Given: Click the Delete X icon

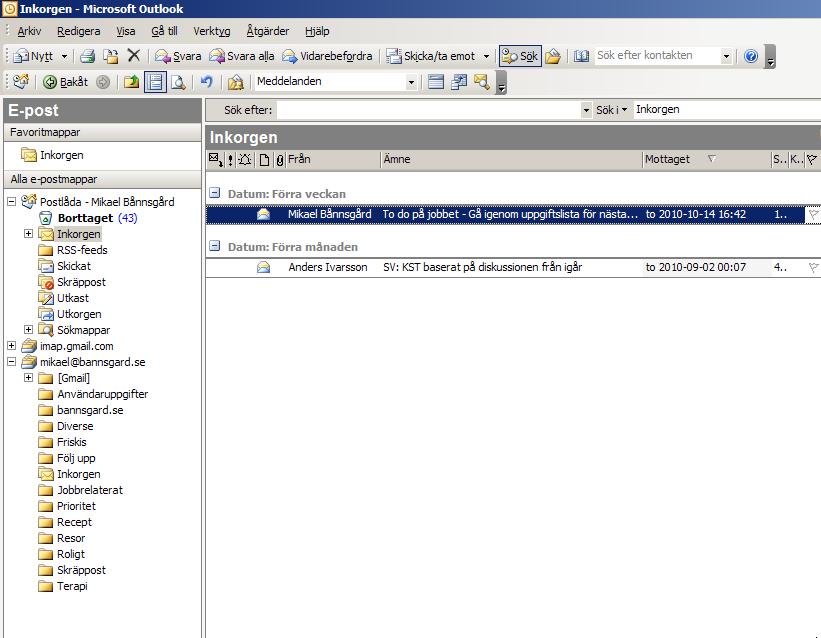Looking at the screenshot, I should point(134,56).
